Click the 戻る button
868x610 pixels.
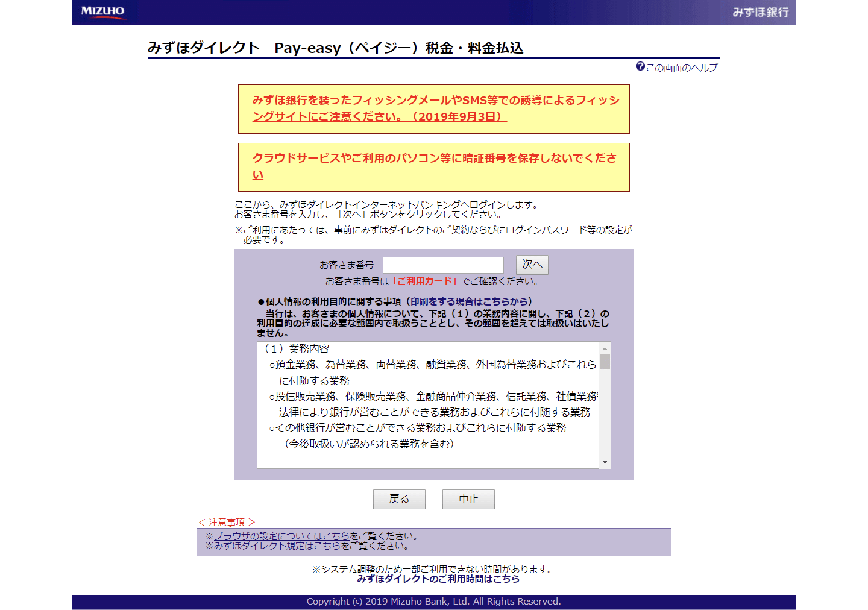[399, 499]
